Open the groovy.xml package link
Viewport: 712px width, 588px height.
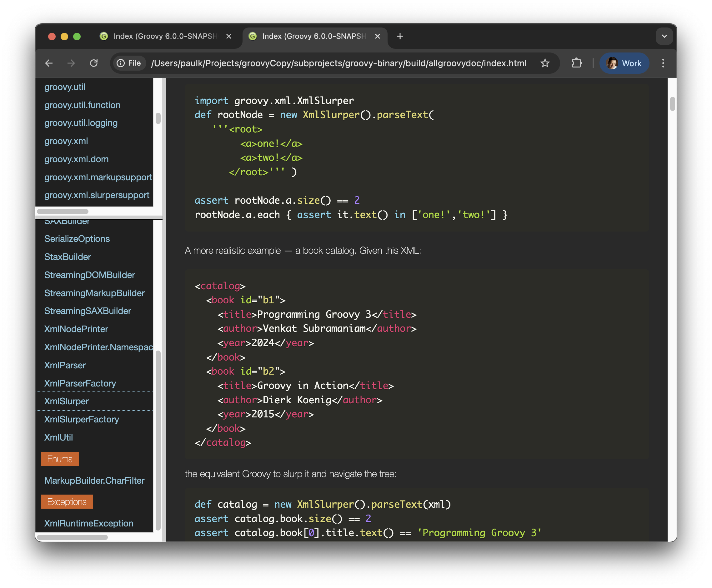[66, 141]
